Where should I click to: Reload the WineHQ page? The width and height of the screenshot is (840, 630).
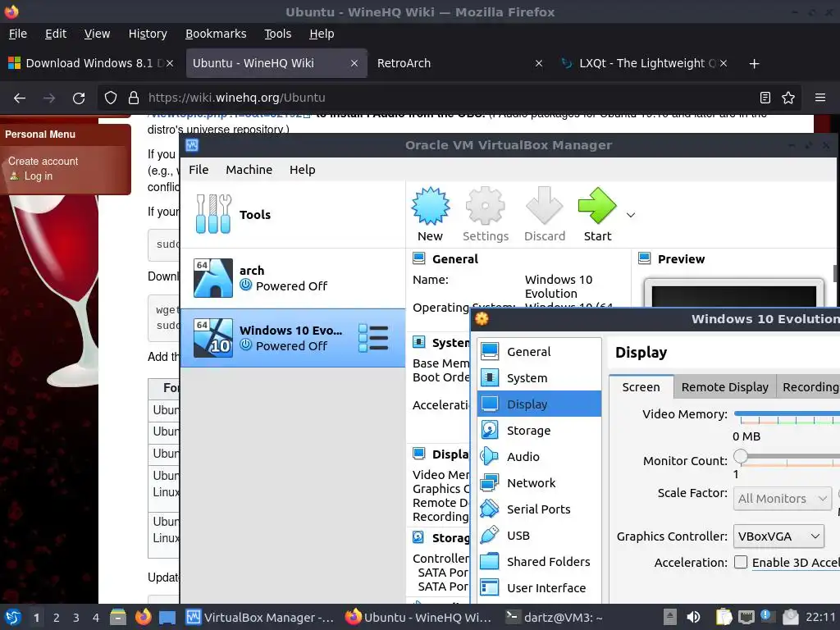coord(79,98)
